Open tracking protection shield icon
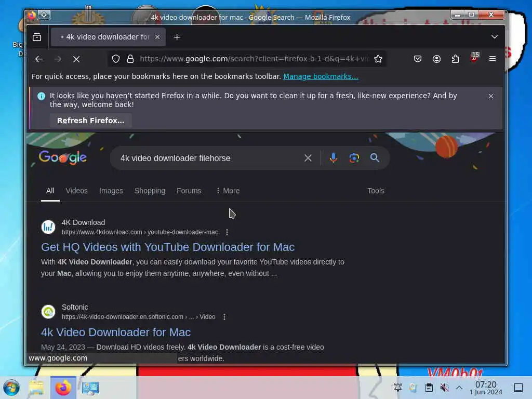 point(116,59)
